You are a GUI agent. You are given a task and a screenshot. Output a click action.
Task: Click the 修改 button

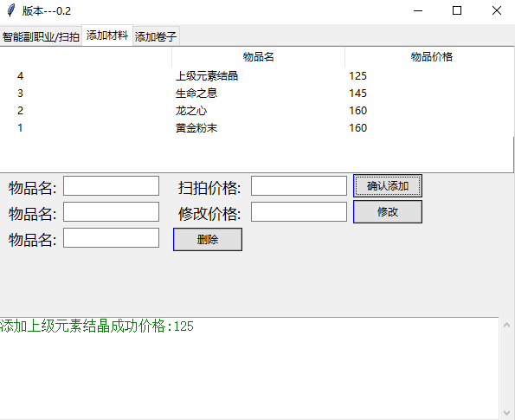388,212
